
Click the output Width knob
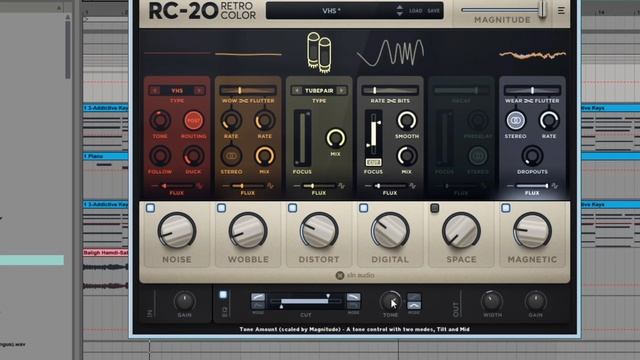pos(492,301)
